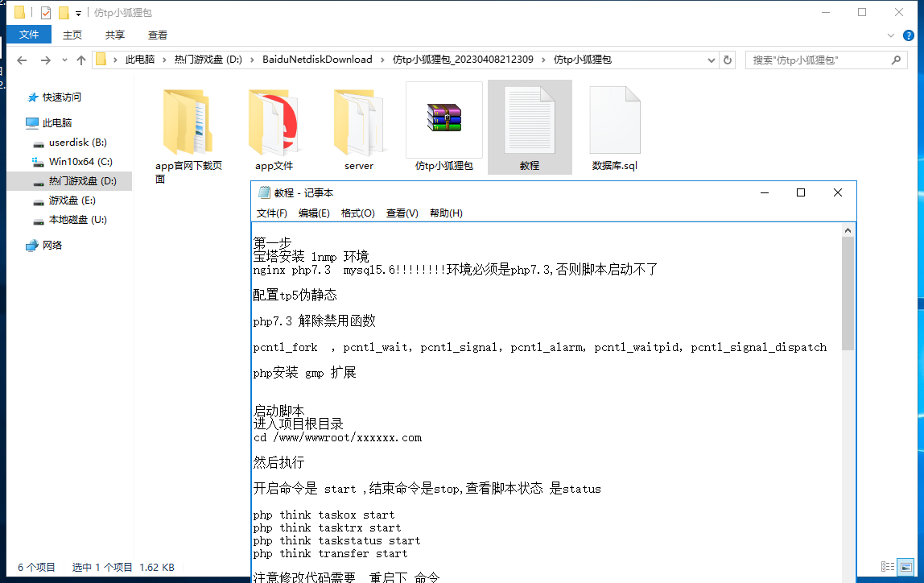This screenshot has height=583, width=924.
Task: Open Notepad's 格式(O) menu
Action: click(357, 213)
